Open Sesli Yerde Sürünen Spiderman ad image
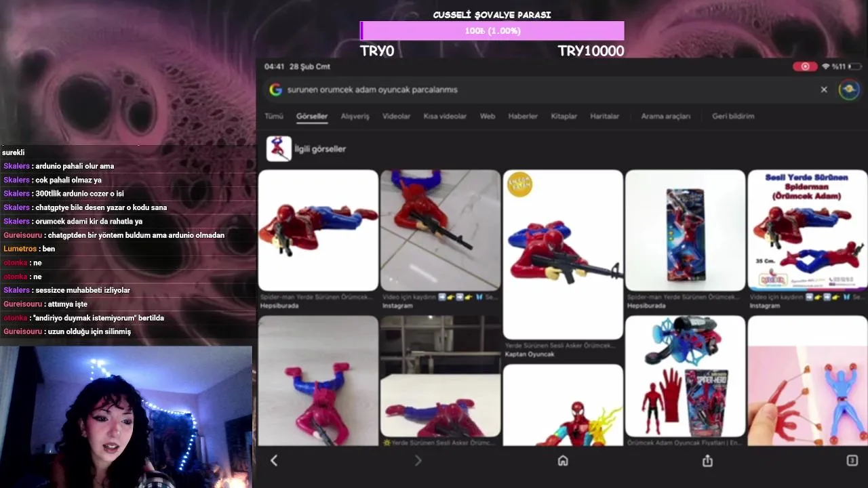868x488 pixels. (x=807, y=230)
